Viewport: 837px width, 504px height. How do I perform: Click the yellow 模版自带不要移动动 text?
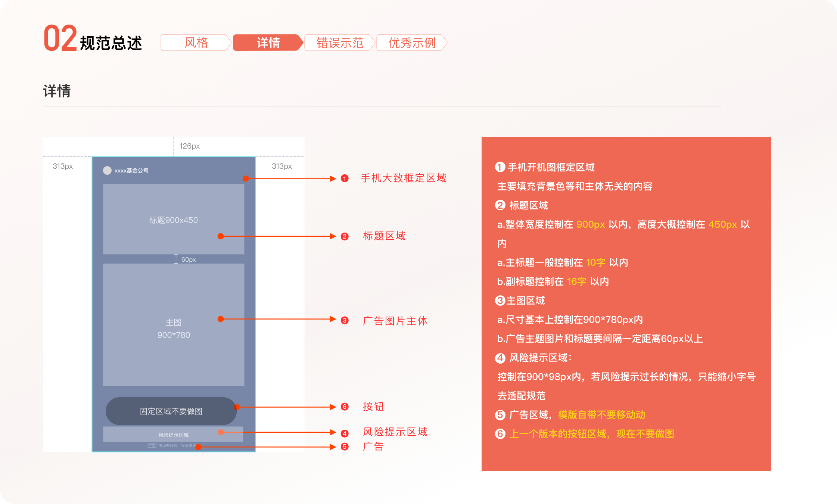601,415
